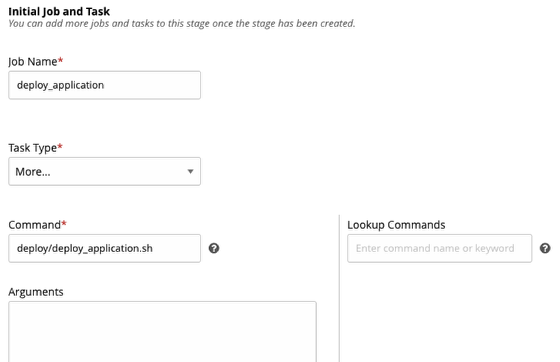Expand the Task Type dropdown arrow

(190, 171)
